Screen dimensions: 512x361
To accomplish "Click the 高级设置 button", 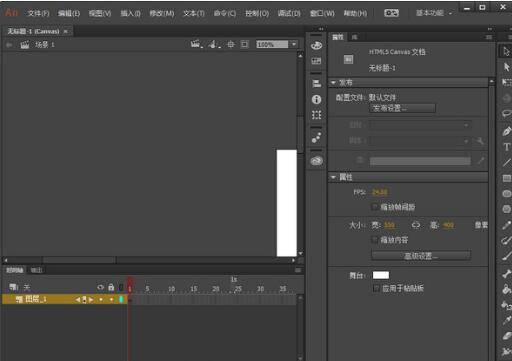I will [421, 256].
